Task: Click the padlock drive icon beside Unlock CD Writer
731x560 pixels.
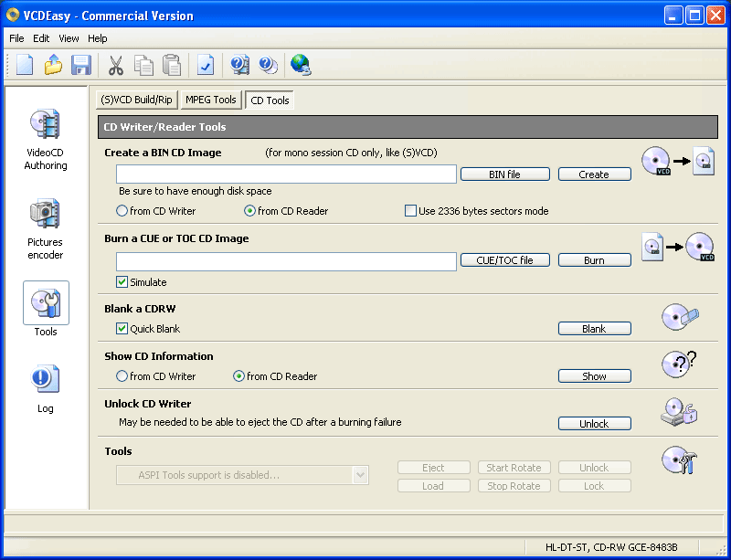Action: pos(679,412)
